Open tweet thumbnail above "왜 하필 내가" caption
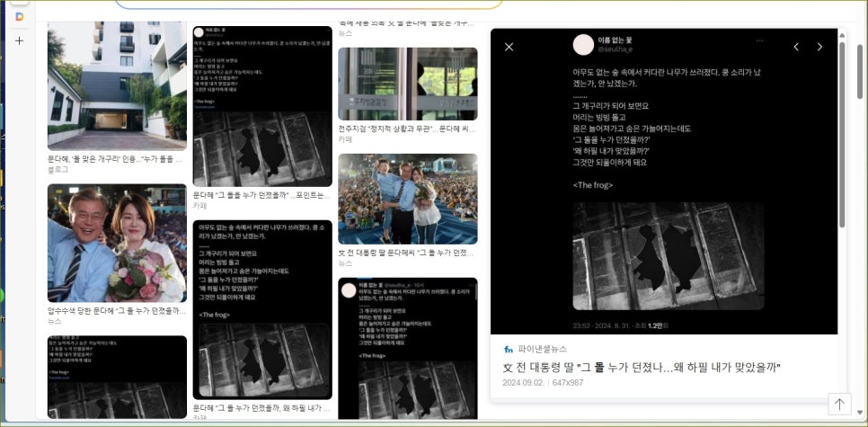This screenshot has width=868, height=427. (262, 309)
